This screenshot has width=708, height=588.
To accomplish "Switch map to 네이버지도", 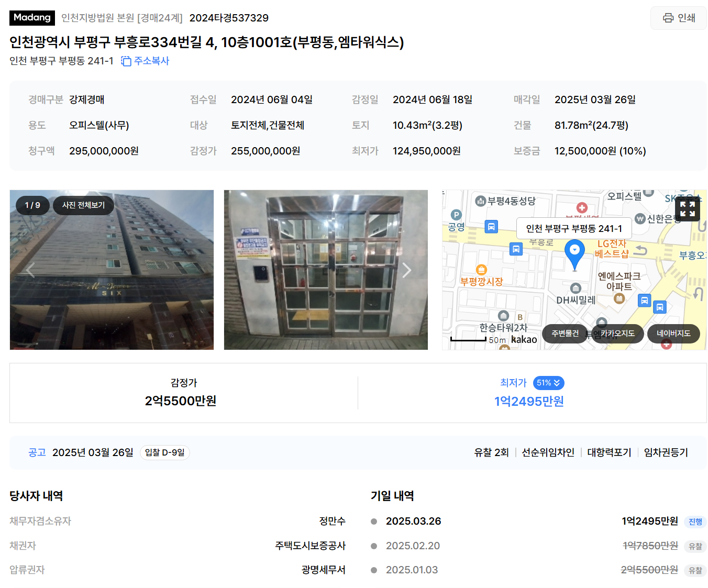I will click(673, 334).
